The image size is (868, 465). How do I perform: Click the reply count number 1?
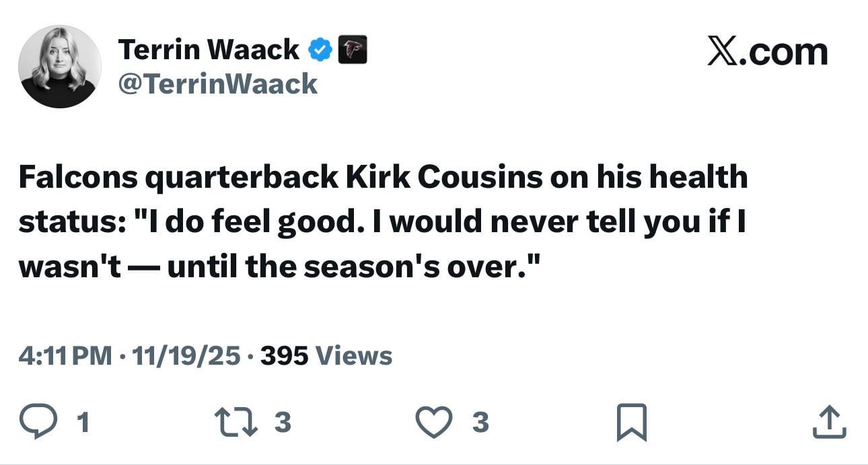pos(83,423)
